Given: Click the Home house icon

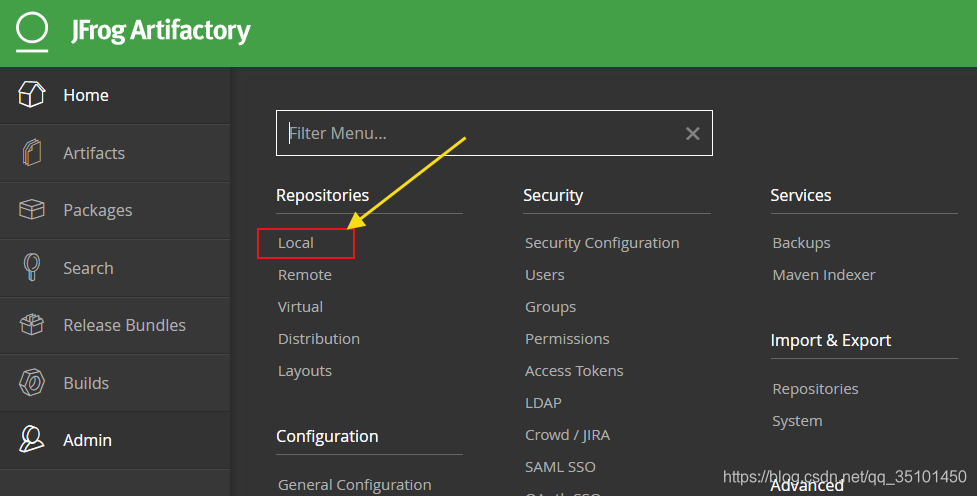Looking at the screenshot, I should [x=31, y=95].
